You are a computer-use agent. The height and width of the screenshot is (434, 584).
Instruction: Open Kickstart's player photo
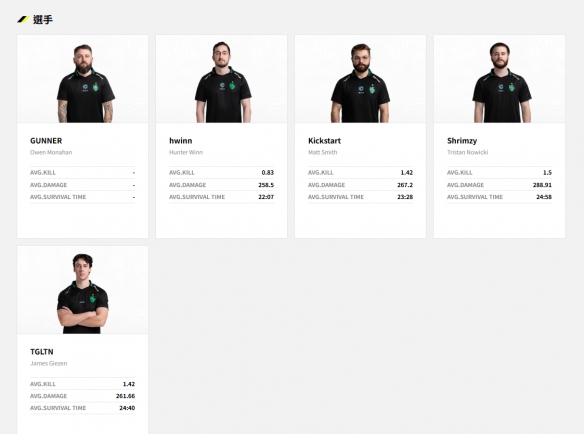(x=361, y=79)
